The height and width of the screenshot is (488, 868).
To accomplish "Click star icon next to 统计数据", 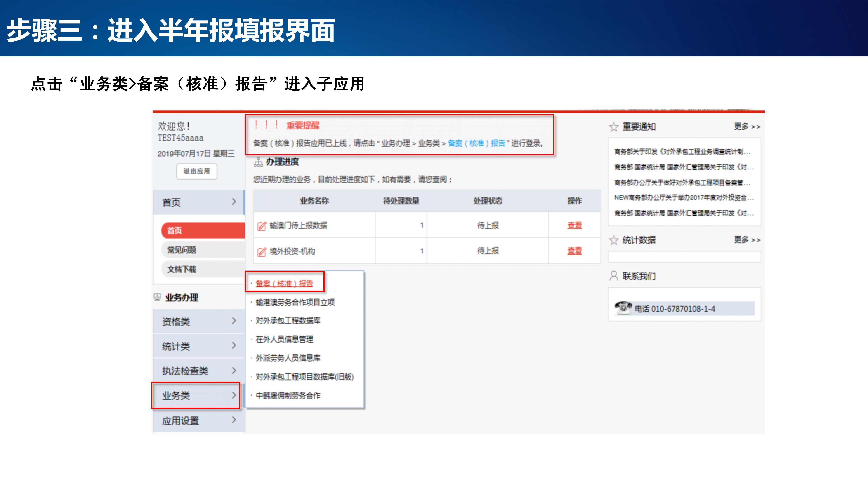I will coord(614,240).
